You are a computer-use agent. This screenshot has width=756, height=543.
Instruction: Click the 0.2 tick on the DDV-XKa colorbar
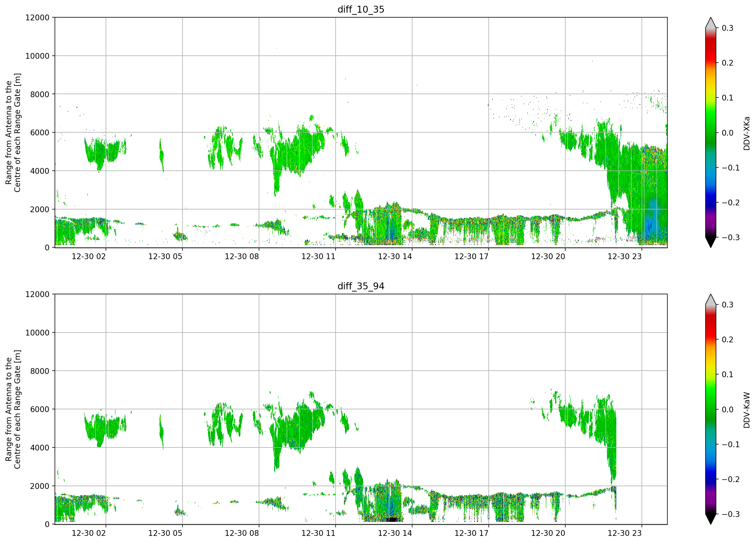[727, 63]
